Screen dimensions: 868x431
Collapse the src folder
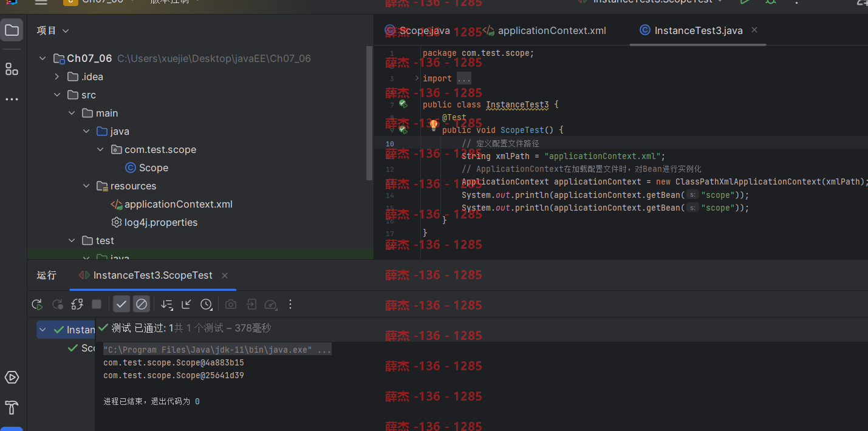coord(57,95)
